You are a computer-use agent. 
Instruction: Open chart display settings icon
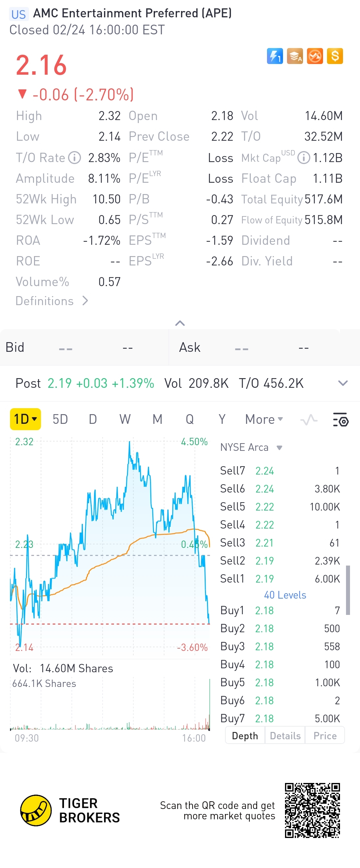pyautogui.click(x=340, y=420)
